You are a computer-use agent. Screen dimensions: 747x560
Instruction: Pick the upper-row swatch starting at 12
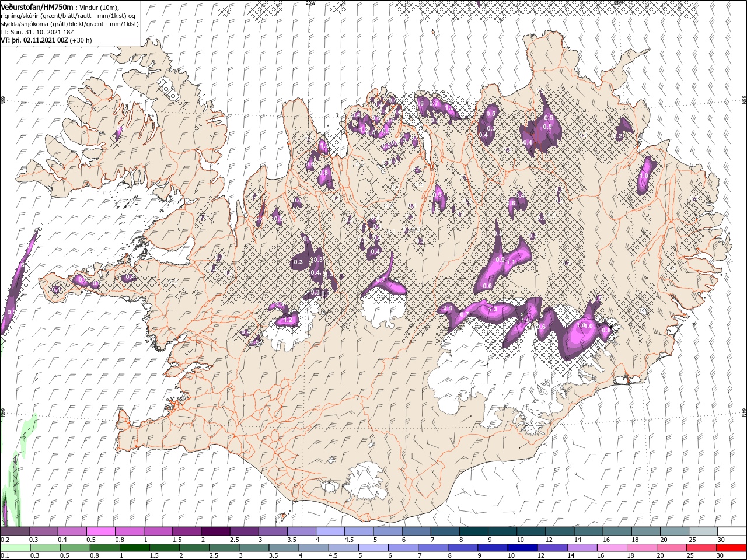pos(558,531)
